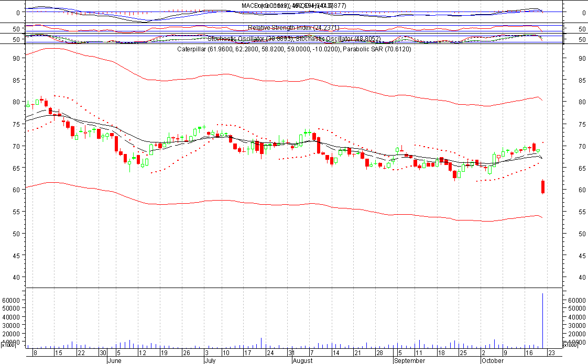The height and width of the screenshot is (364, 588).
Task: Click the October month label
Action: click(493, 361)
